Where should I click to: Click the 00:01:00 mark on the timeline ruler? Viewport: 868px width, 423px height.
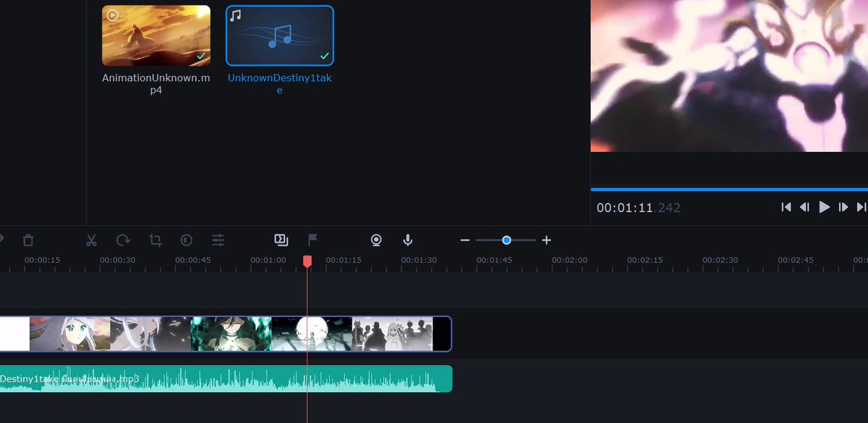[268, 260]
